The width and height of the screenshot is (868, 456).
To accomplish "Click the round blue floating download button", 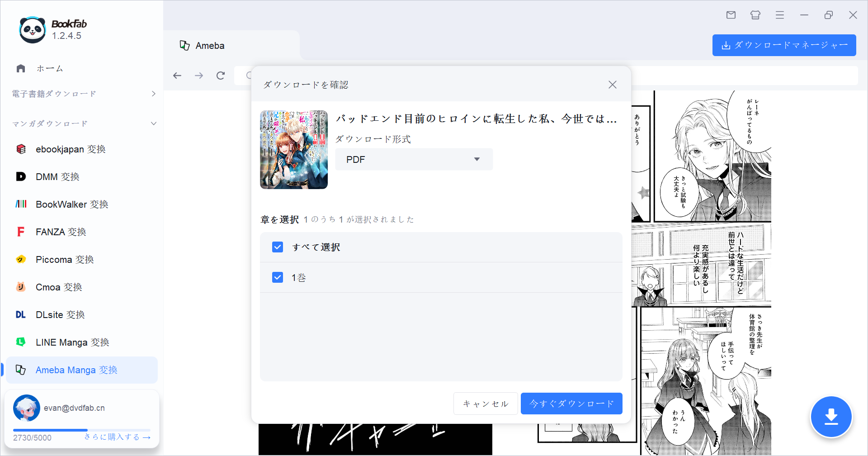I will pyautogui.click(x=831, y=417).
